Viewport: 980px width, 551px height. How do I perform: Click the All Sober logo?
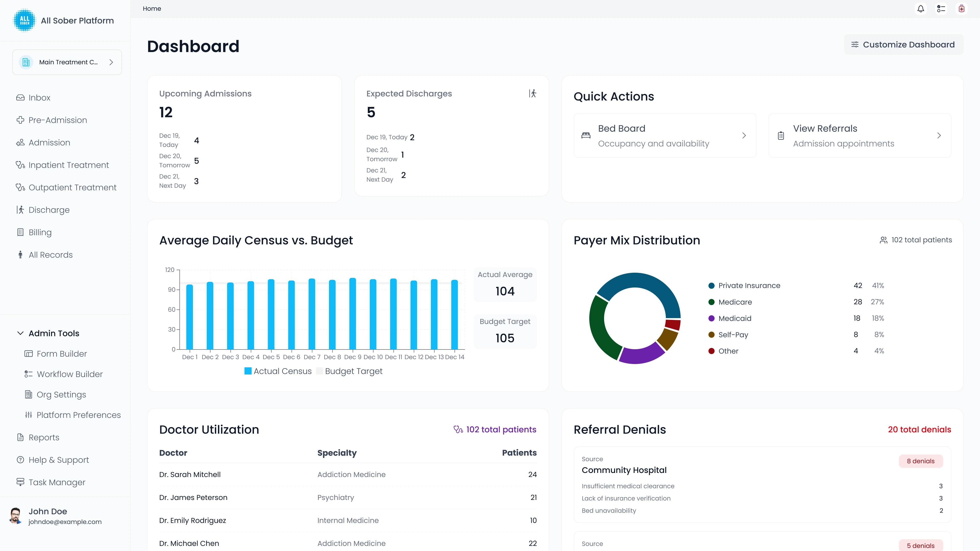24,20
